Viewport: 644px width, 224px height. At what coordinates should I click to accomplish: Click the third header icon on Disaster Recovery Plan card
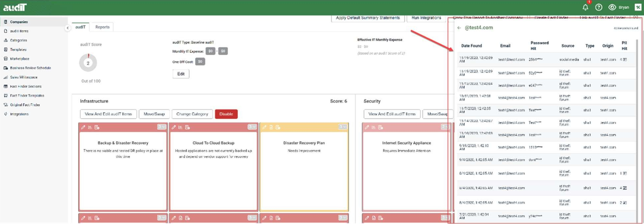[x=278, y=127]
